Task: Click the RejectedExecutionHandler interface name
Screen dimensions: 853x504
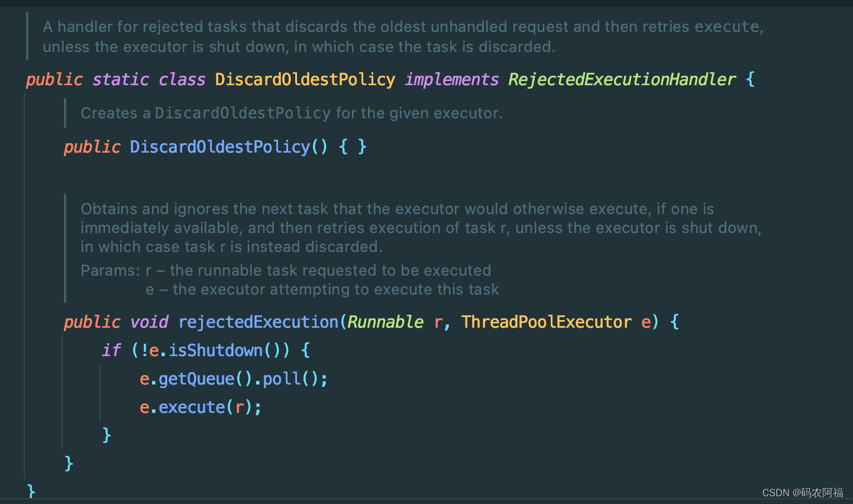Action: (622, 80)
